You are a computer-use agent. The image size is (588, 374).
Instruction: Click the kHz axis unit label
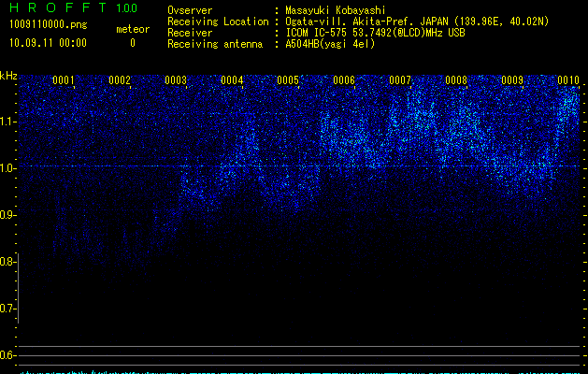click(x=8, y=76)
